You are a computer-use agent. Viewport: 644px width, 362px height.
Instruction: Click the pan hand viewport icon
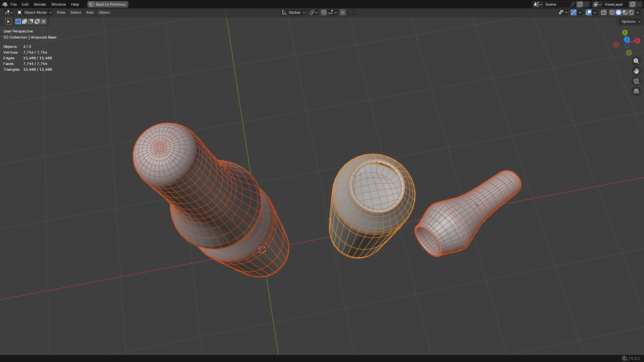[x=636, y=71]
